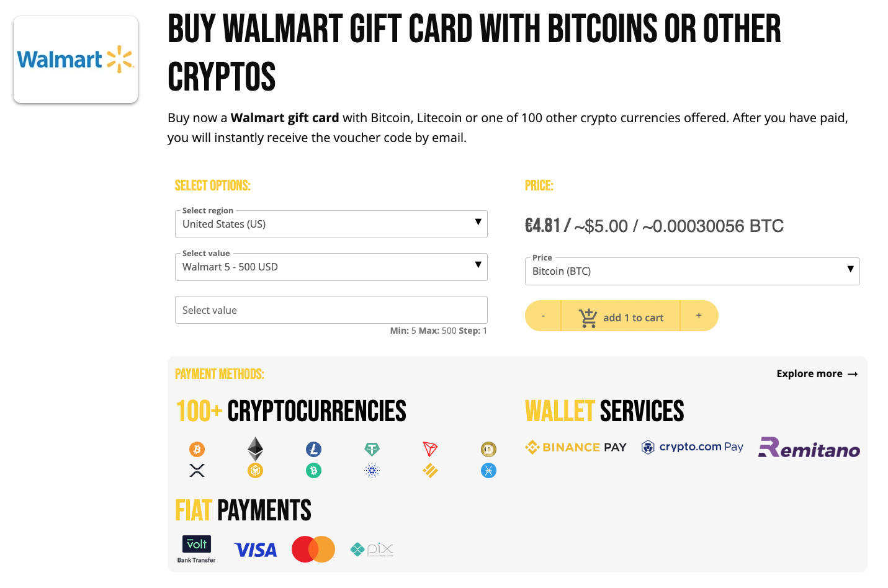Viewport: 888px width, 588px height.
Task: Click the Ethereum diamond icon
Action: 255,449
